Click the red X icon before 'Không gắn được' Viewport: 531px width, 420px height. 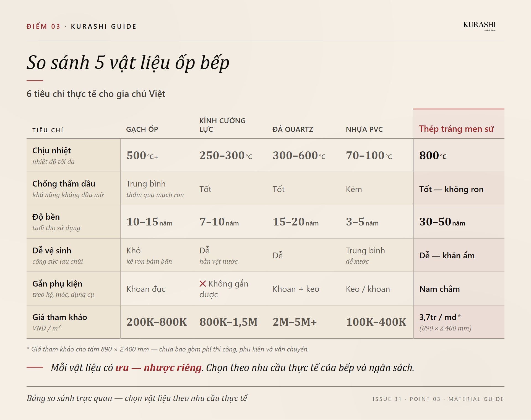point(203,284)
